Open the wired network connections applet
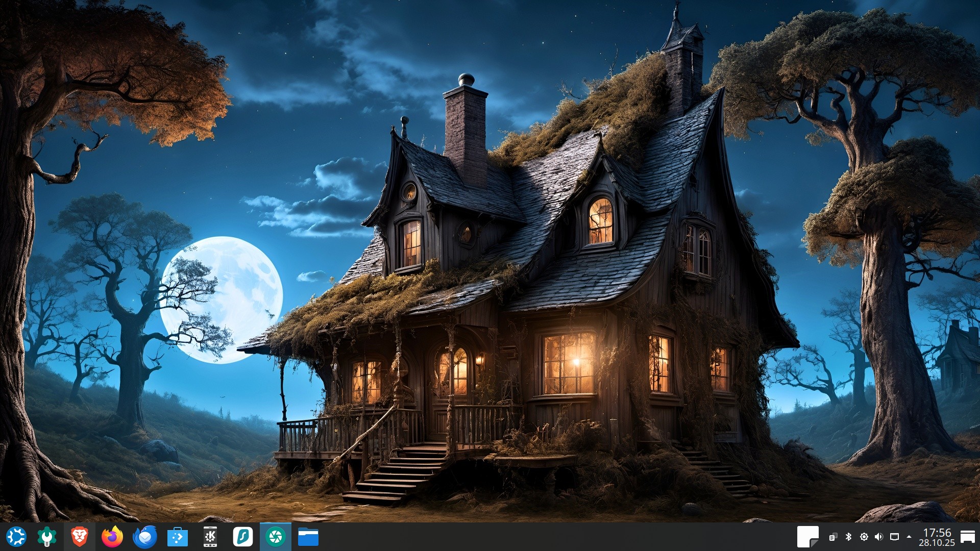 (894, 537)
